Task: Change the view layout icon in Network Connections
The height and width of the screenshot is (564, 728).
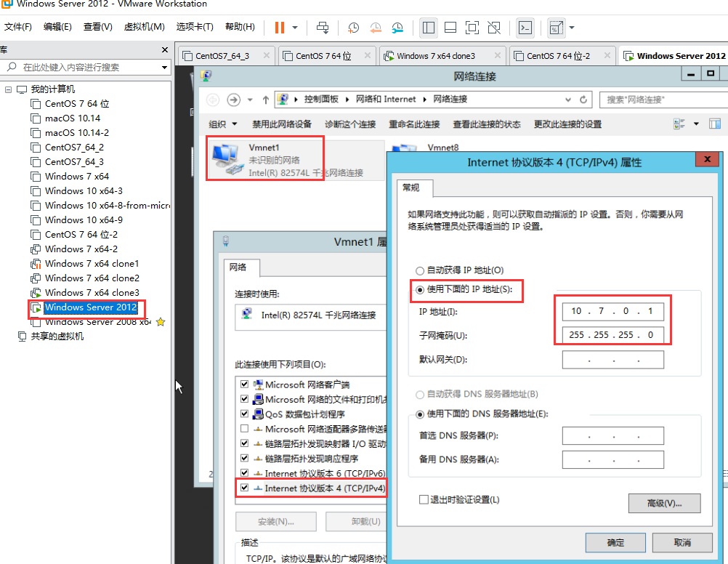Action: point(679,124)
